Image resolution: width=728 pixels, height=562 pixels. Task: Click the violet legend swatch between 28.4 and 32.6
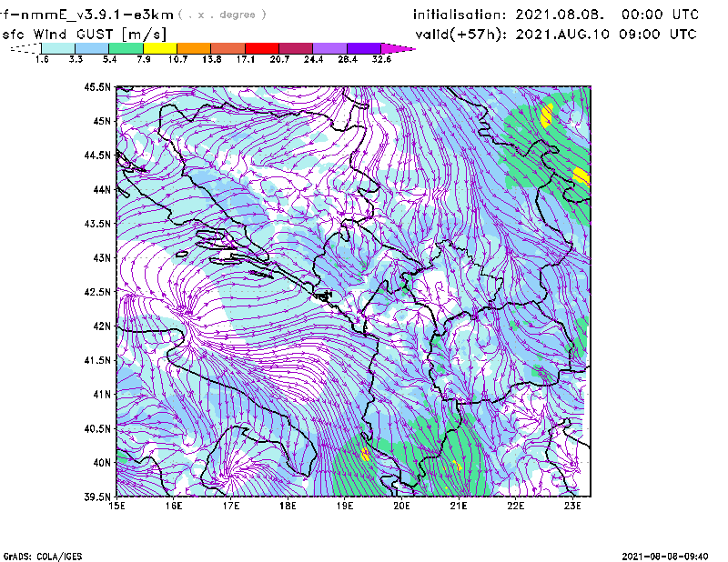pos(364,48)
